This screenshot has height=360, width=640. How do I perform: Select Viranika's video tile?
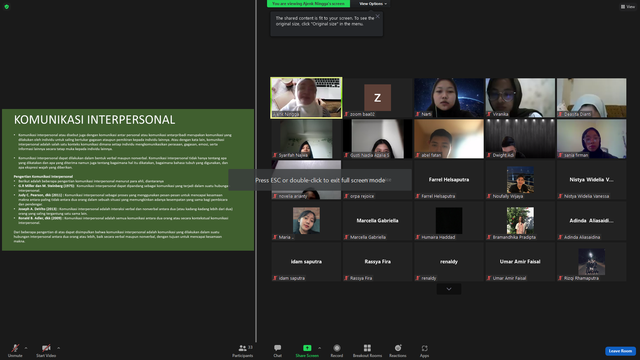coord(520,98)
